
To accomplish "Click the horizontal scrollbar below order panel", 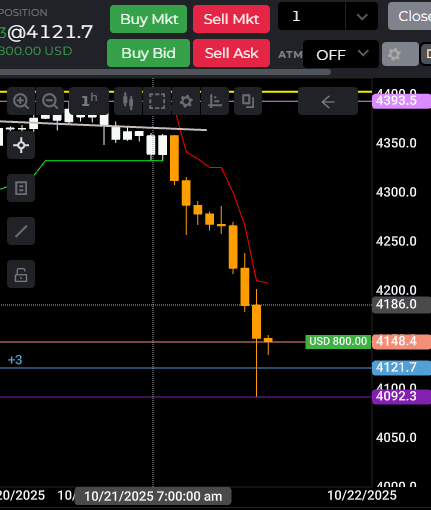I will (165, 72).
